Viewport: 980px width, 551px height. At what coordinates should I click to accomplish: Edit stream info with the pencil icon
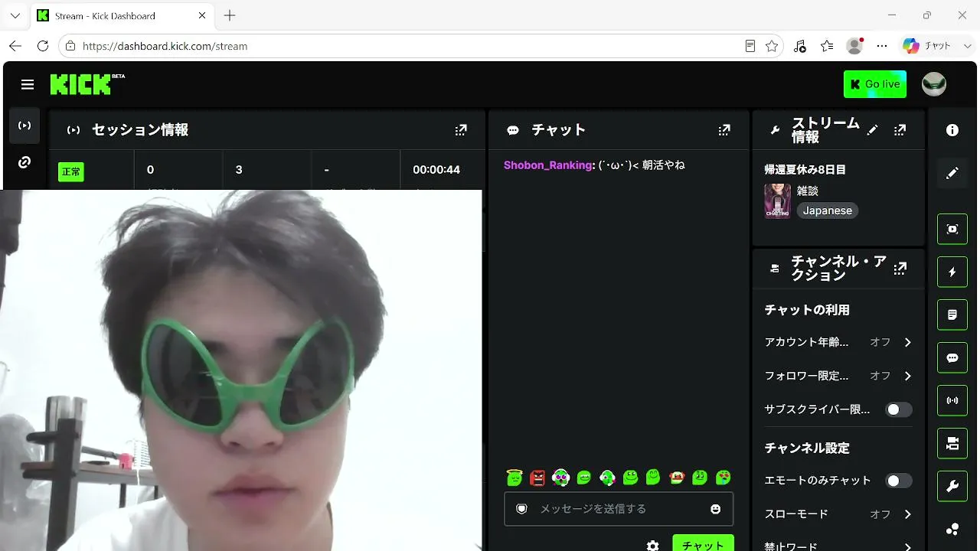point(872,130)
